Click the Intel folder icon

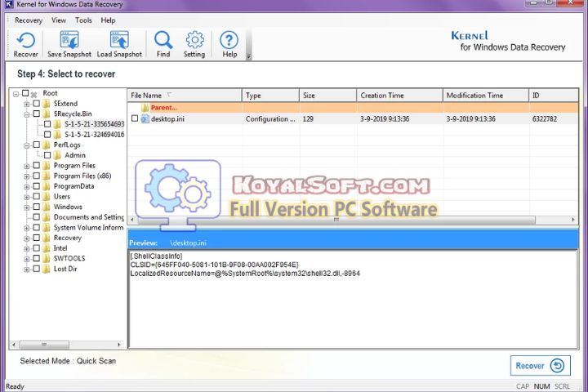pyautogui.click(x=46, y=248)
